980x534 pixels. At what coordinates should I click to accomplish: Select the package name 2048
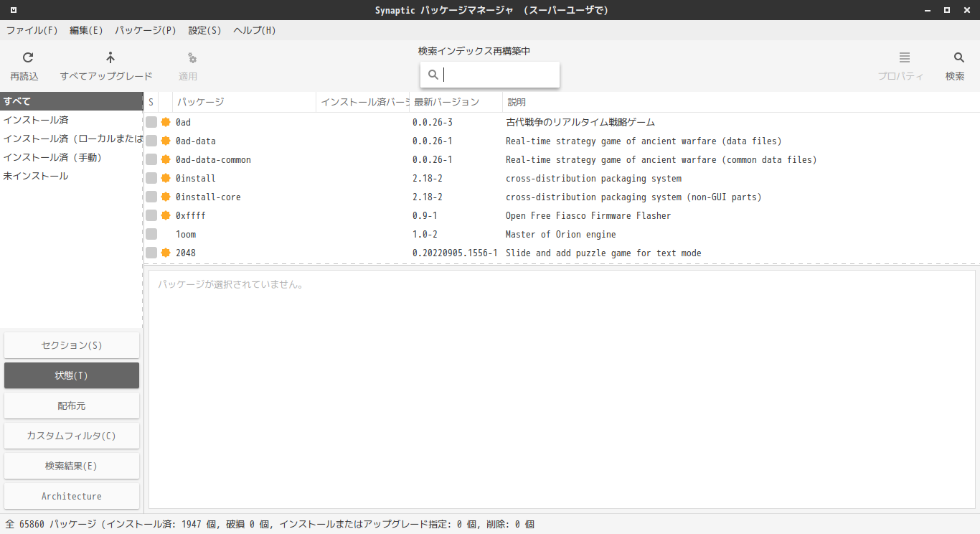pos(186,253)
